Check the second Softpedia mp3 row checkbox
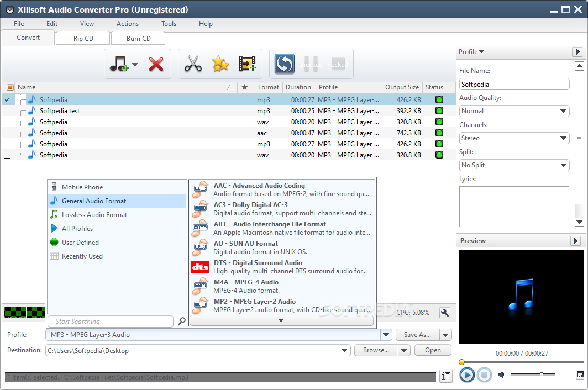This screenshot has width=588, height=390. click(x=7, y=144)
